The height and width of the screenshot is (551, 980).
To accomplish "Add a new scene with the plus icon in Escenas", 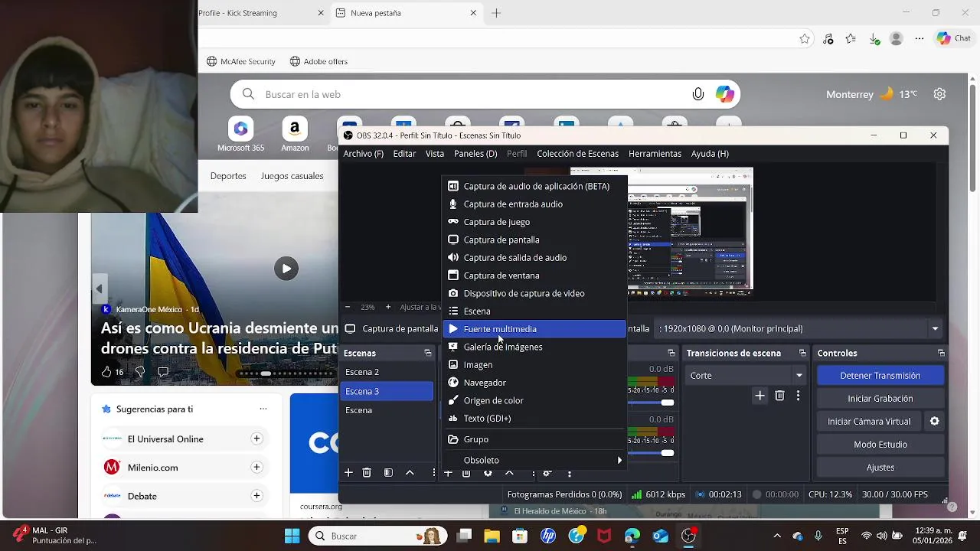I will coord(348,473).
